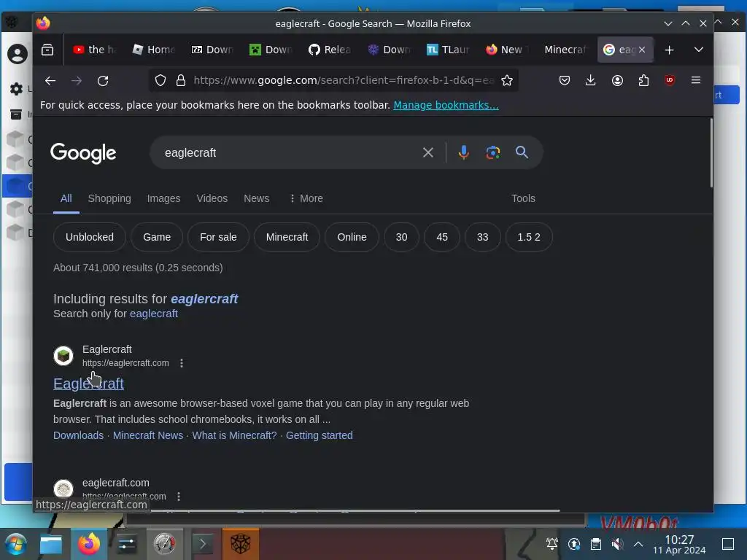Screen dimensions: 747x560
Task: Apply the Unblocked filter chip
Action: coord(90,237)
